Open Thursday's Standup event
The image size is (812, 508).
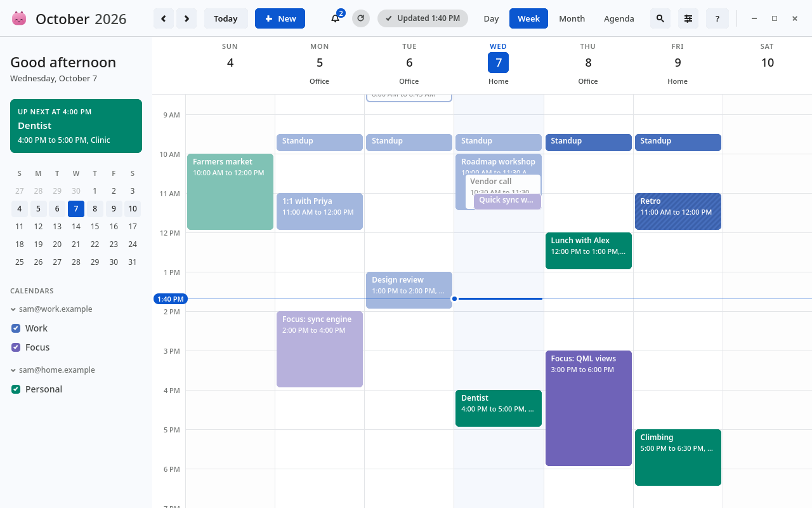coord(589,142)
